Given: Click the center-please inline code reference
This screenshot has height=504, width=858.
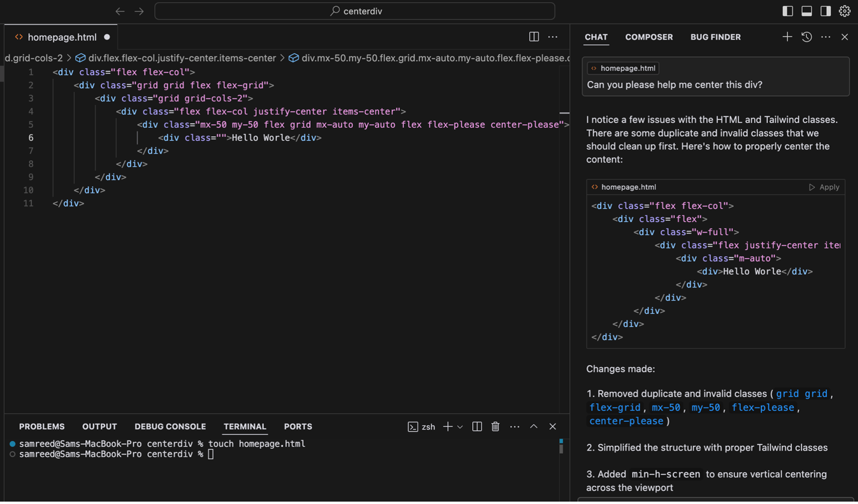Looking at the screenshot, I should [x=626, y=421].
